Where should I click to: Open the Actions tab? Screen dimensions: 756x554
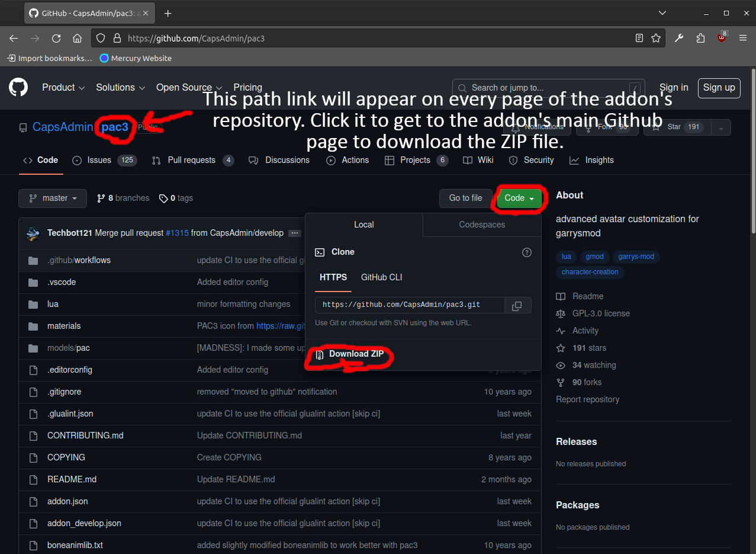point(348,160)
